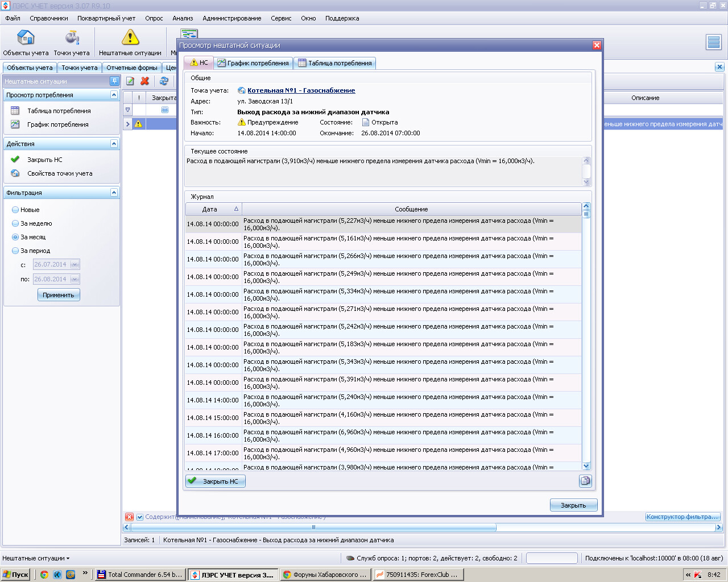Open Нештатные ситуации warning toolbar icon

130,38
